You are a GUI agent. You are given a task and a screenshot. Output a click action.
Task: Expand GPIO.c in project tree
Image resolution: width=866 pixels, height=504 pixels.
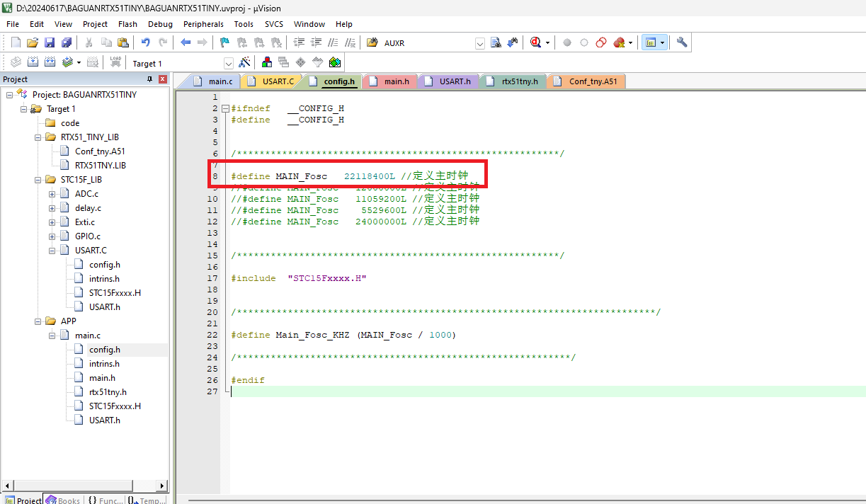click(x=52, y=236)
